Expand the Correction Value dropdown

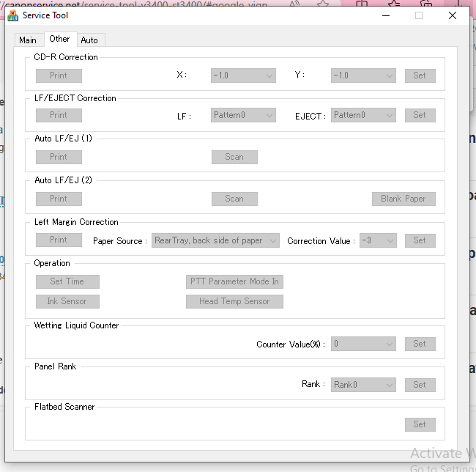[378, 240]
